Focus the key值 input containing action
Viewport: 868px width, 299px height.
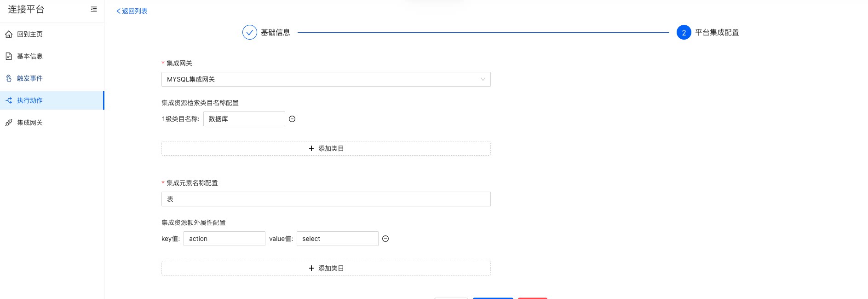224,239
